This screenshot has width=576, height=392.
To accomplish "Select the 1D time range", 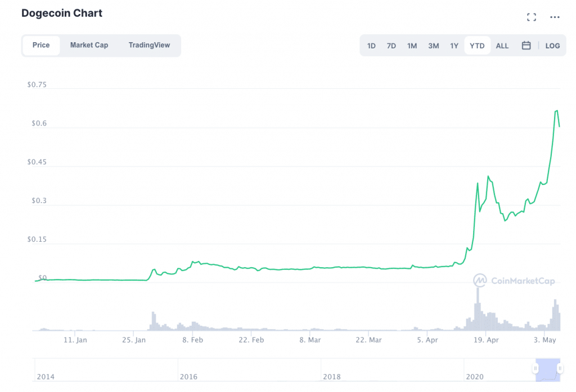I will coord(371,46).
